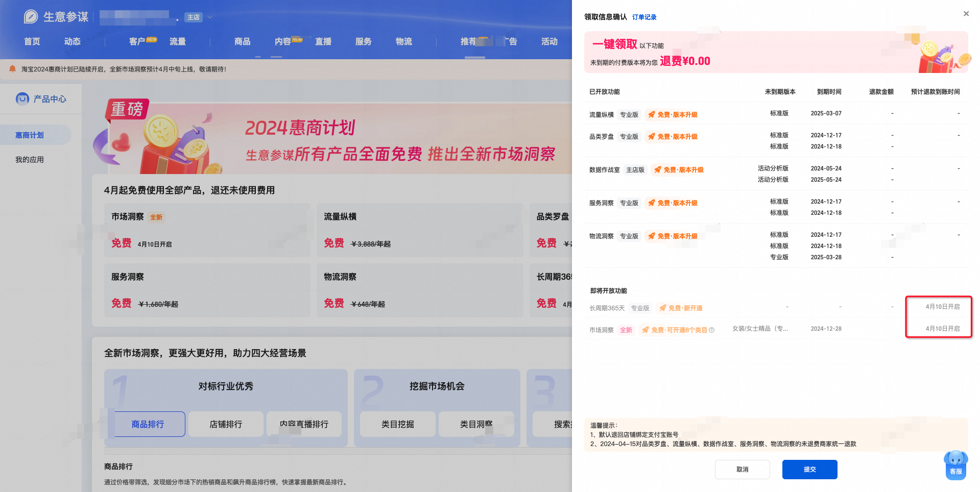Screen dimensions: 980x492
Task: Click the 类目挖掘 button
Action: pyautogui.click(x=398, y=424)
